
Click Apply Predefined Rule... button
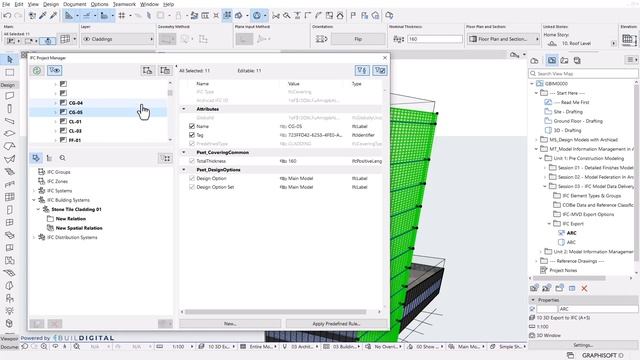[336, 324]
